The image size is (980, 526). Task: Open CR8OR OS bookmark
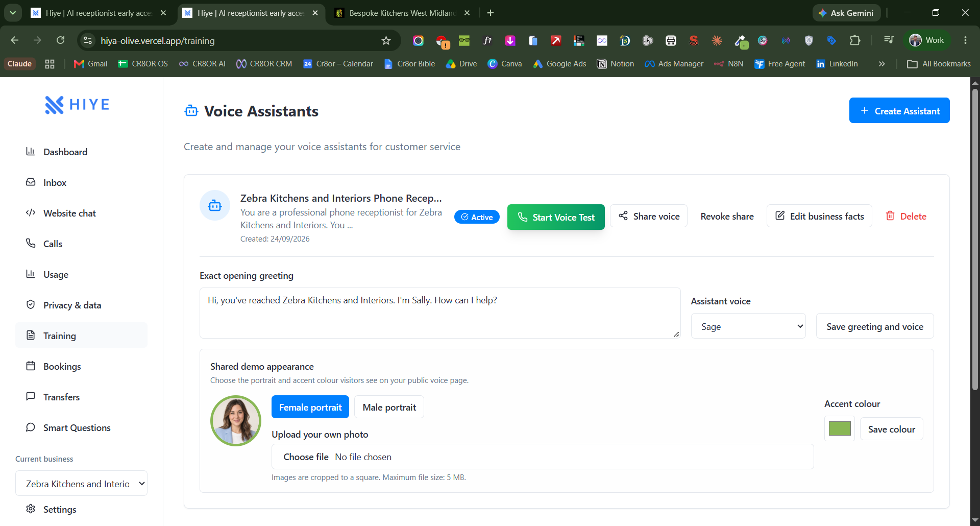(x=143, y=64)
